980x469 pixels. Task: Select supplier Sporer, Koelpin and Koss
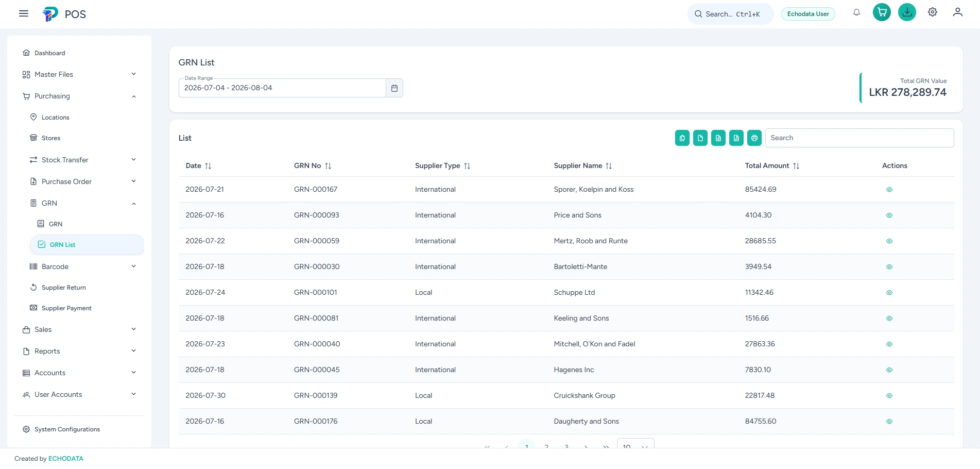pos(594,190)
